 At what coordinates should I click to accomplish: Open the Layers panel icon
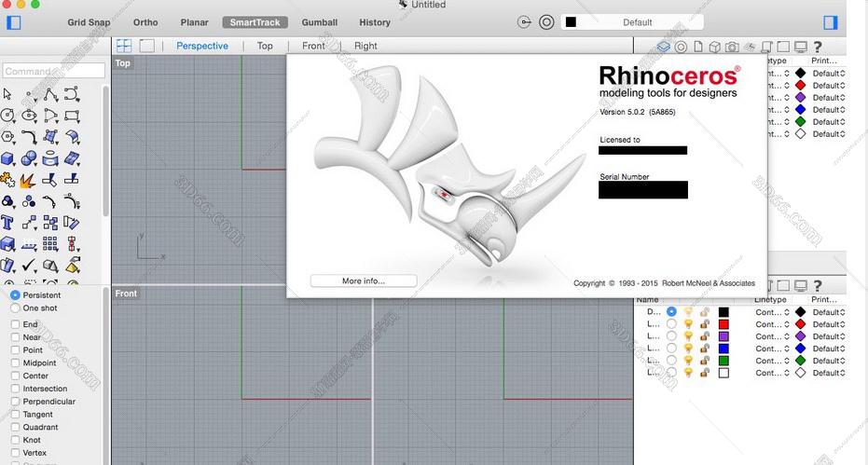pos(663,47)
